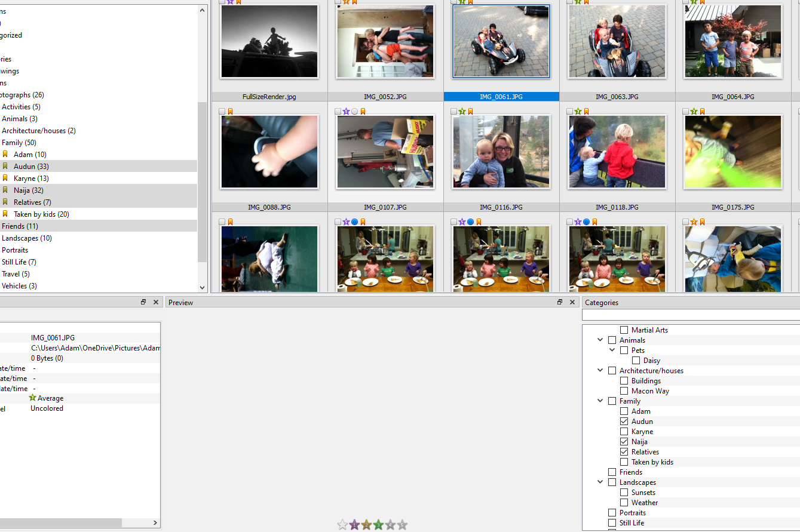
Task: Click the bookmark icon on IMG_0088.JPG thumbnail
Action: tap(230, 112)
